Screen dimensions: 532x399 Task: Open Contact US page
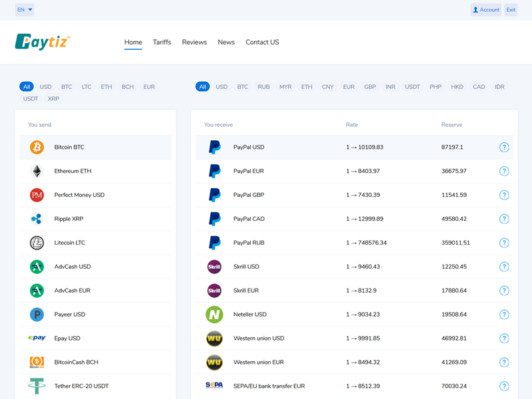[262, 42]
